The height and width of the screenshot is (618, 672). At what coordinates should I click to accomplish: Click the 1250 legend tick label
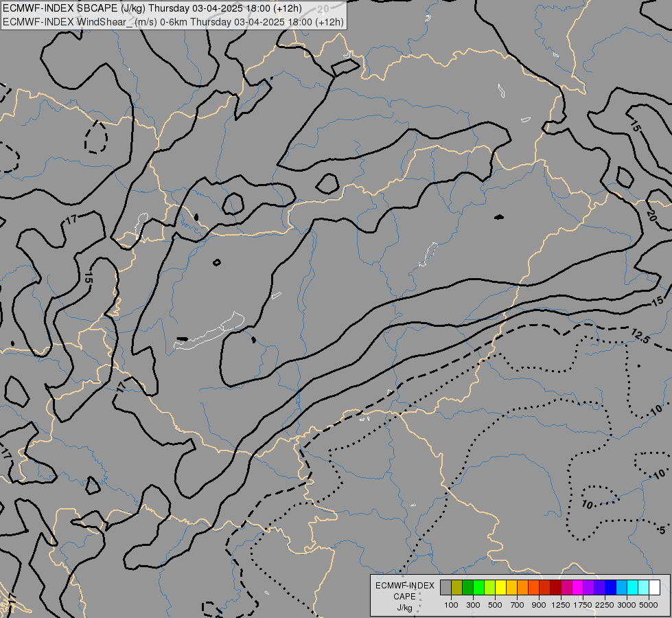click(561, 605)
